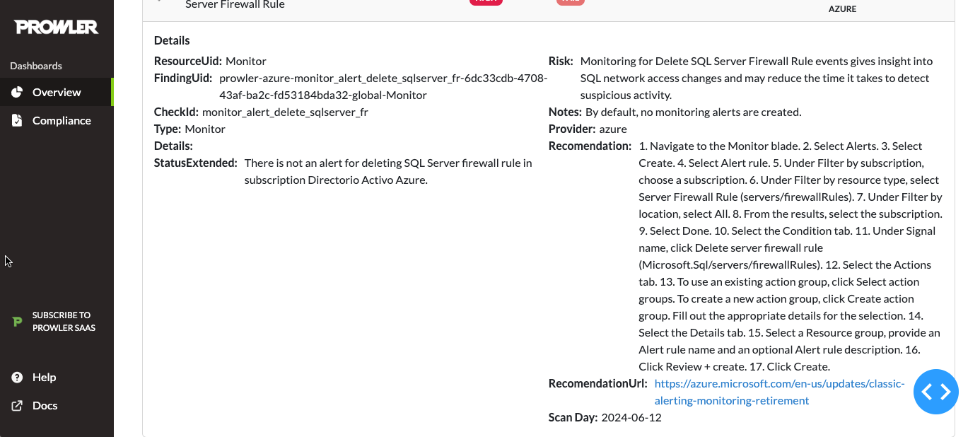980x437 pixels.
Task: Click the green Prowler P icon
Action: pyautogui.click(x=18, y=322)
